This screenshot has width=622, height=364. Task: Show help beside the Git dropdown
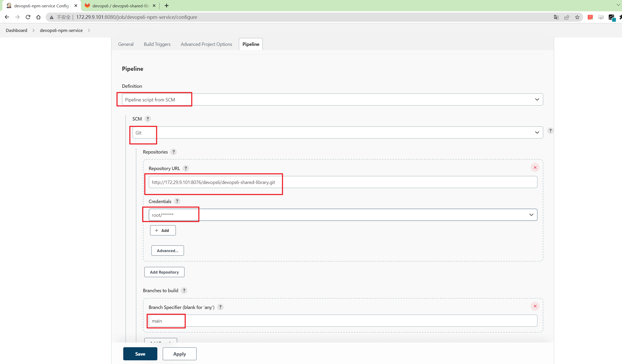[x=550, y=131]
